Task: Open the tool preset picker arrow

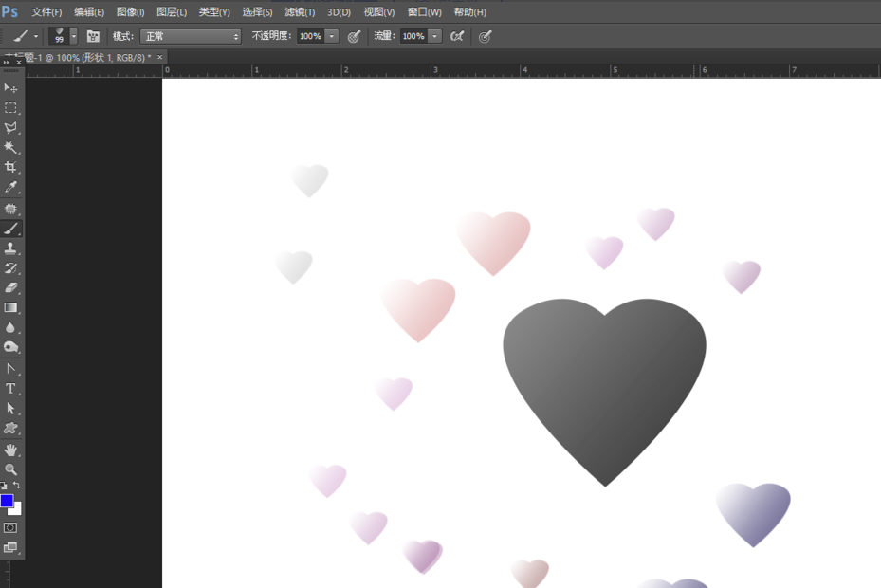Action: 36,37
